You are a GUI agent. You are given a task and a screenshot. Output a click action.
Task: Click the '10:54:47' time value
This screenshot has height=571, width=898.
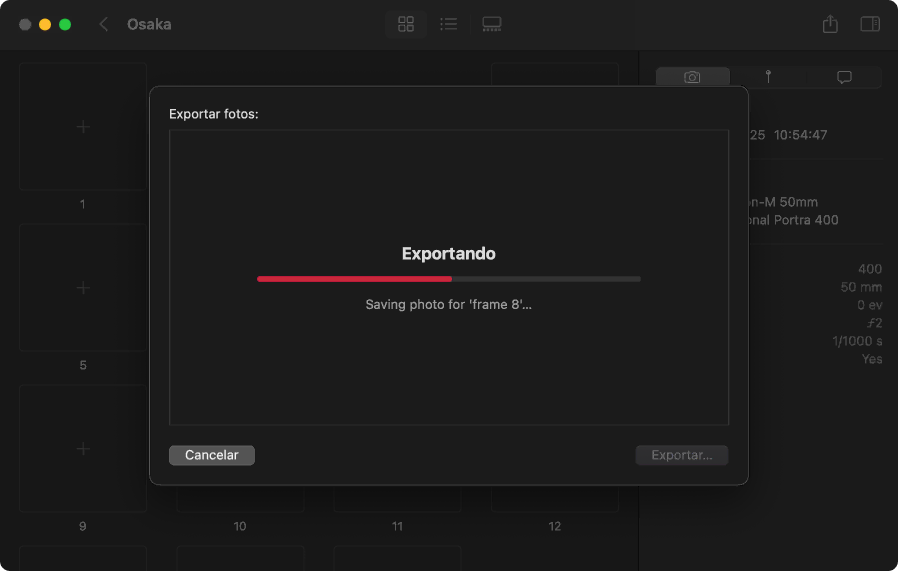(801, 135)
